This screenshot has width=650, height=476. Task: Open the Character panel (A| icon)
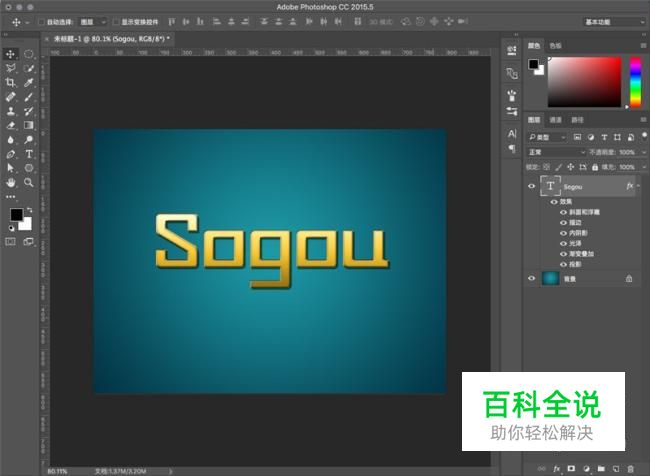point(512,134)
